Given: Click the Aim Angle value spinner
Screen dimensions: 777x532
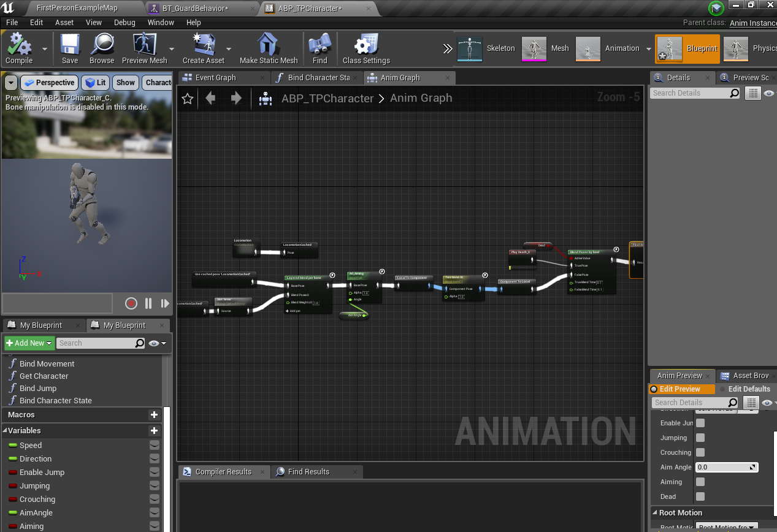Looking at the screenshot, I should click(x=727, y=467).
